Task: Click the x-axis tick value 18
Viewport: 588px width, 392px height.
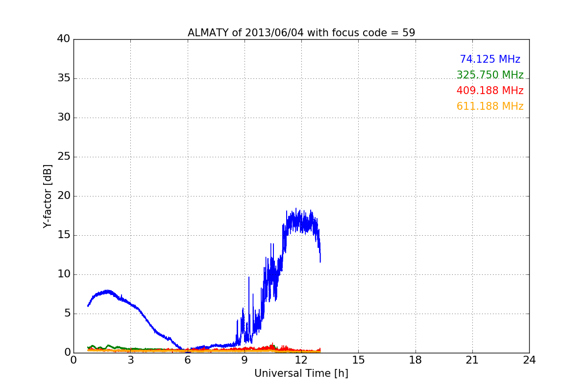Action: [416, 360]
